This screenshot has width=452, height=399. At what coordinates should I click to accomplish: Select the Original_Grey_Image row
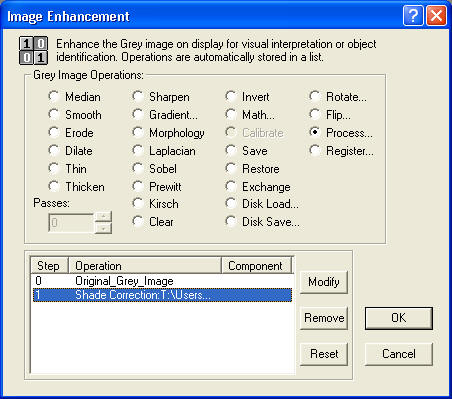(x=162, y=281)
